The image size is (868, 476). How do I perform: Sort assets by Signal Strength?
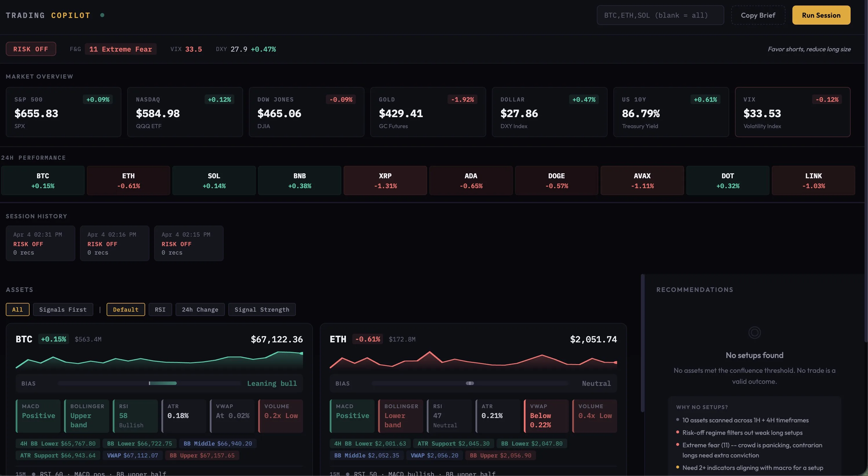click(262, 310)
